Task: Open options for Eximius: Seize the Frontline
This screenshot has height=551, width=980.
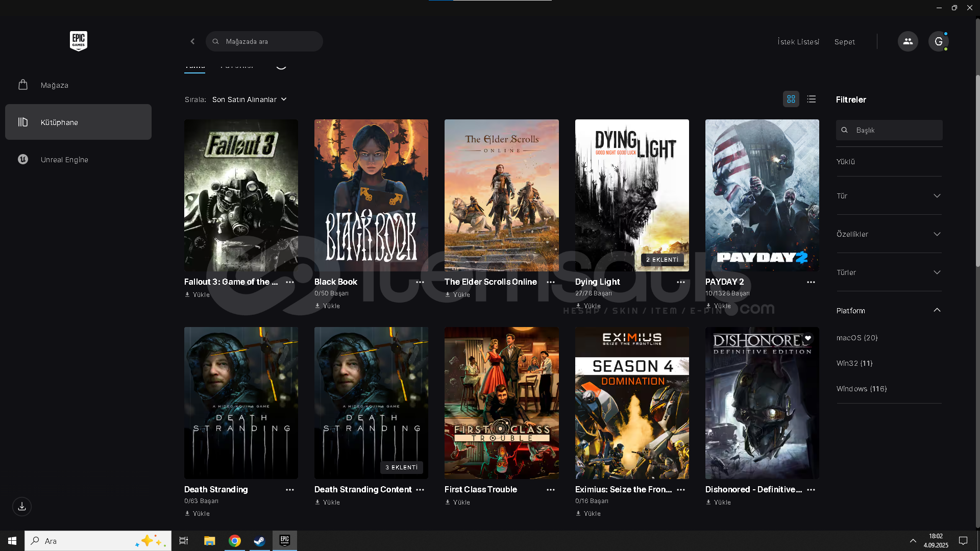Action: (x=681, y=490)
